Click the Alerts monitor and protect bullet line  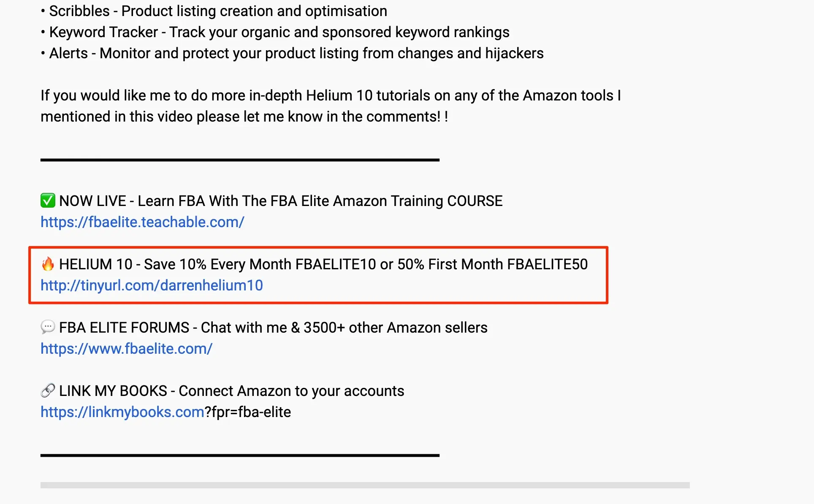click(296, 53)
